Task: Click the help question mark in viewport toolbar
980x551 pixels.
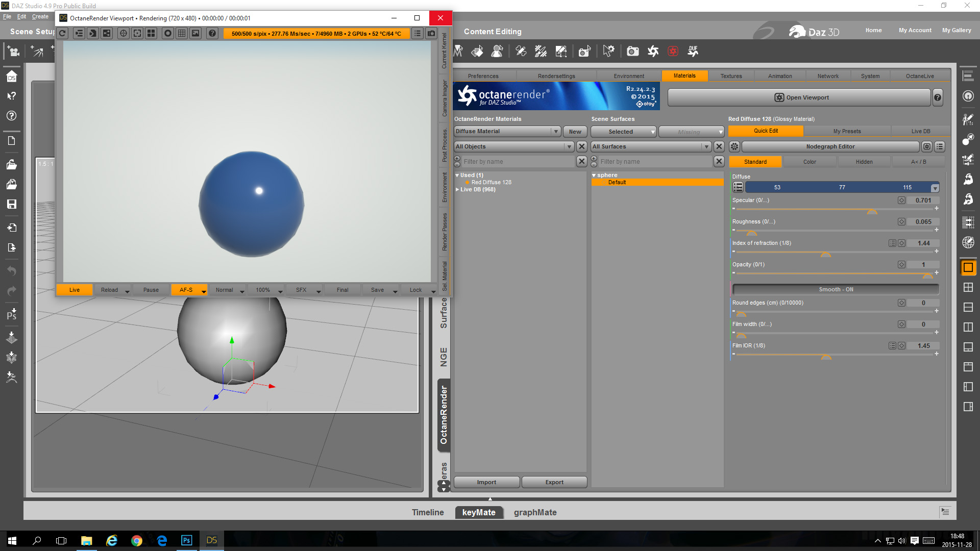Action: (x=212, y=34)
